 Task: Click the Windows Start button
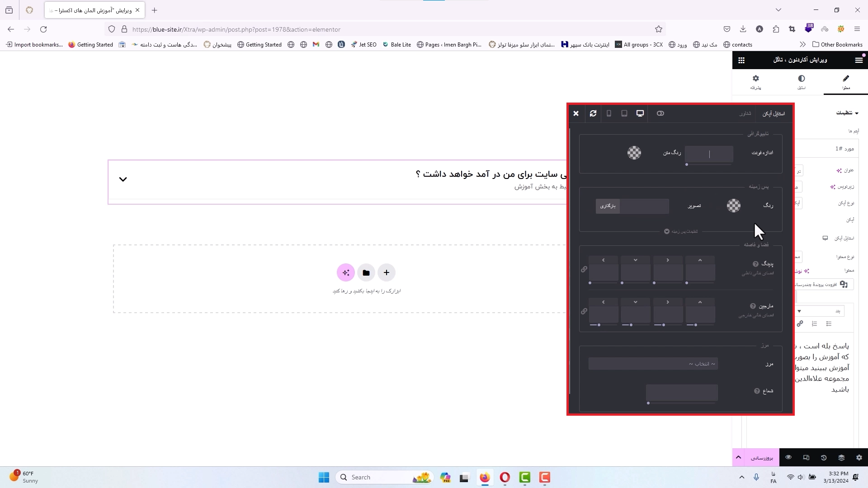pos(324,478)
